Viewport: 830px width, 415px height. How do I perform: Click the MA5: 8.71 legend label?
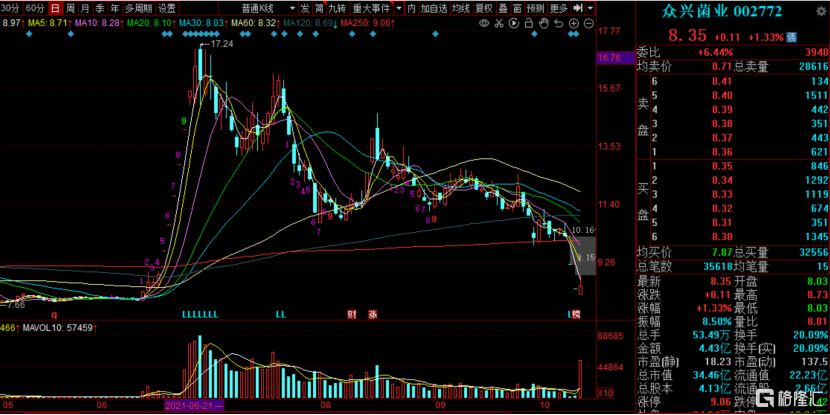coord(48,23)
